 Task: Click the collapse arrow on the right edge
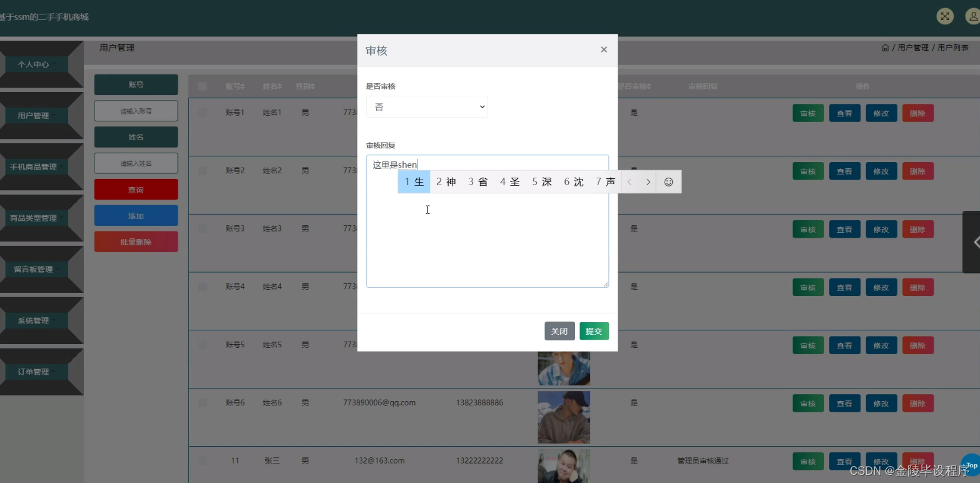click(x=976, y=242)
